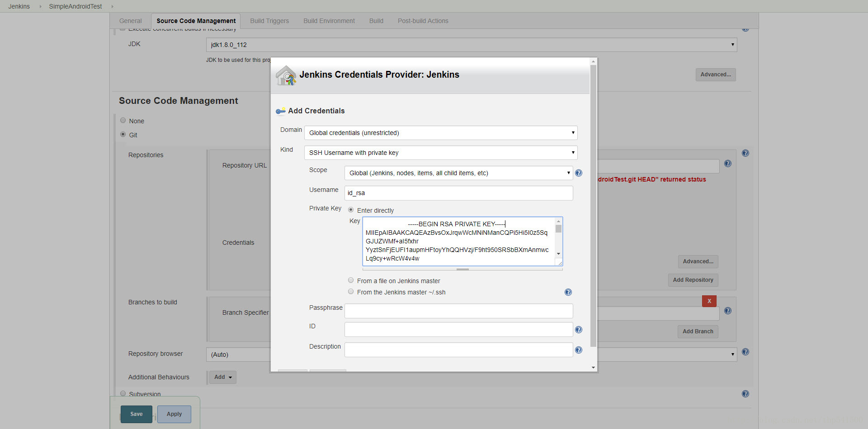
Task: Click into the ID field
Action: coord(459,329)
